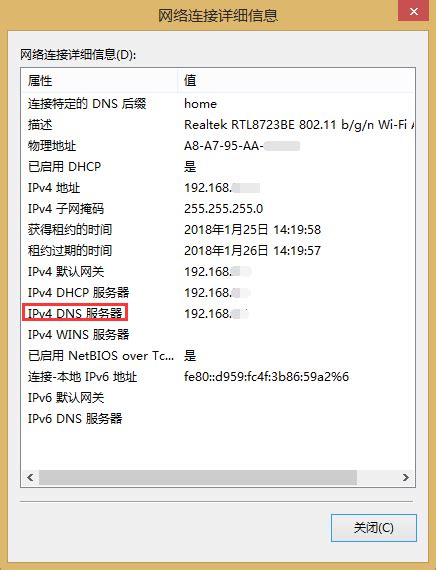Click the left scroll arrow of the horizontal scrollbar

click(30, 477)
